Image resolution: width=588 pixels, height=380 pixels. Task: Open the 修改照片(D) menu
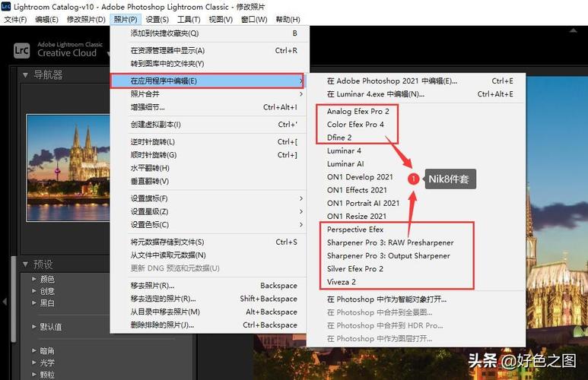pos(86,20)
